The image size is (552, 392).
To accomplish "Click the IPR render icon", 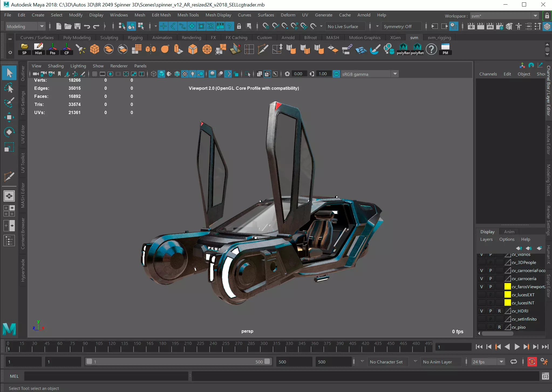I will coord(490,26).
